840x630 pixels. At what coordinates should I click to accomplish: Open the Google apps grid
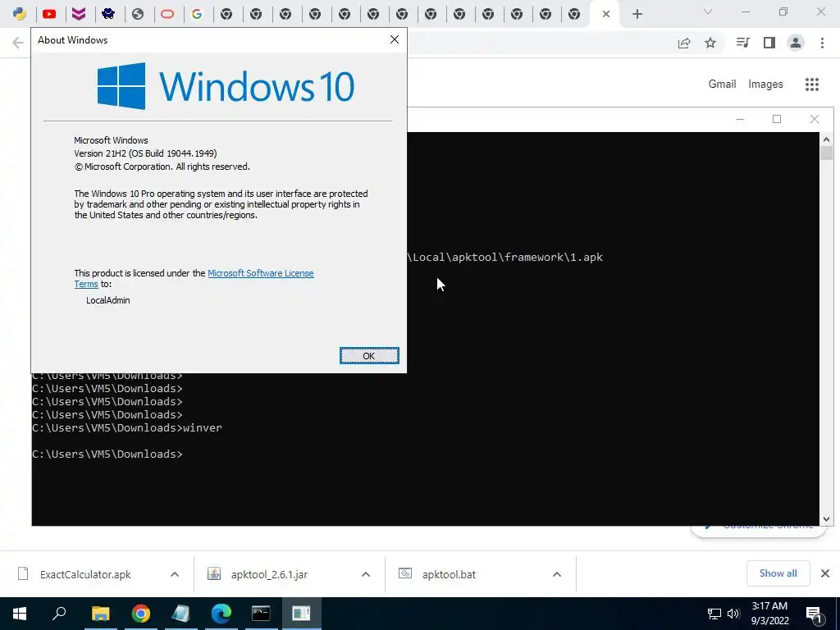coord(812,84)
